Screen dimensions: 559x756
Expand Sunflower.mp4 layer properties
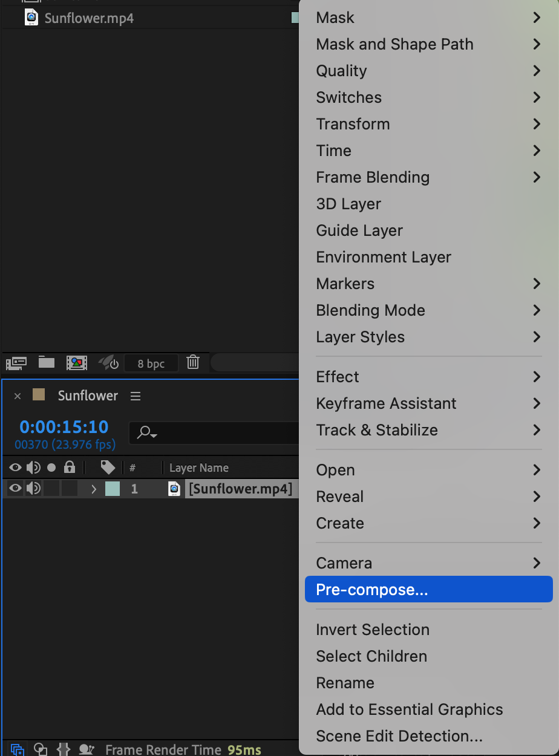[x=94, y=489]
